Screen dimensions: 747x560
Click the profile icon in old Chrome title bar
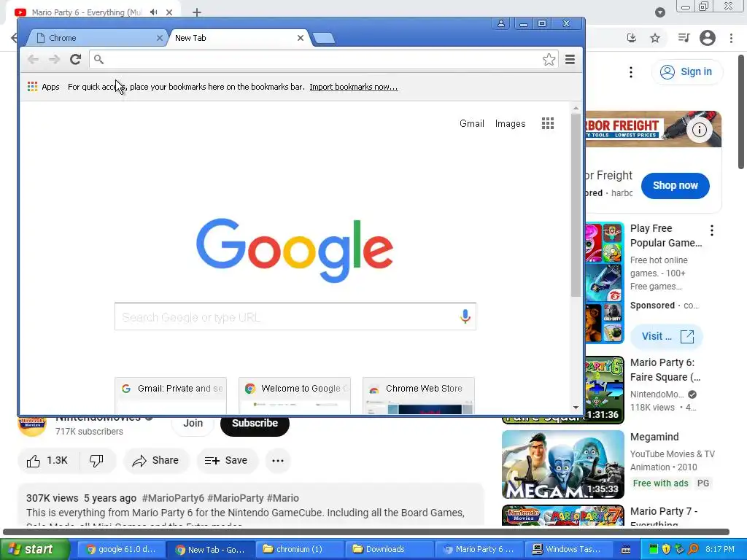tap(501, 23)
